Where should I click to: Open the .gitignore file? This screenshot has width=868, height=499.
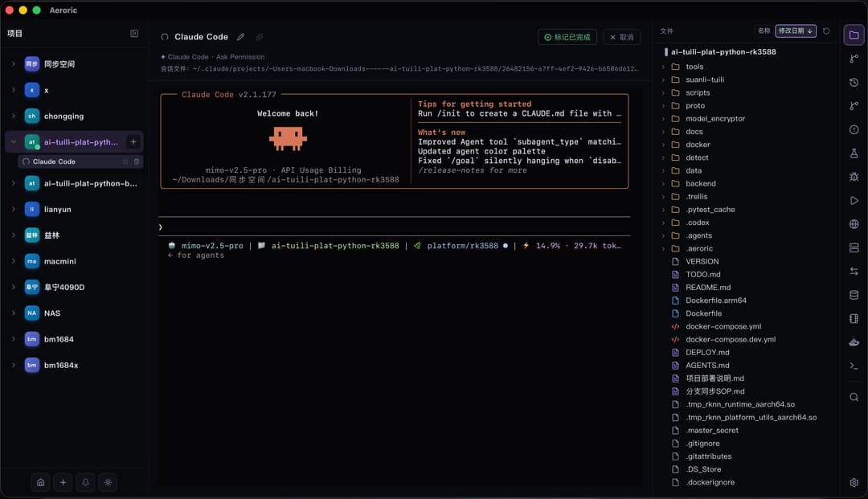[x=702, y=443]
